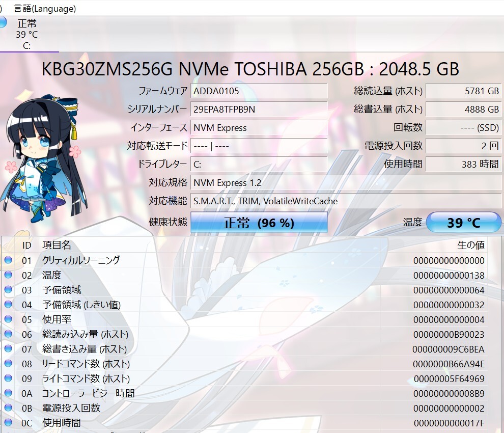Click status icon for 0C 使用時間 row
Viewport: 504px width, 433px height.
8,422
